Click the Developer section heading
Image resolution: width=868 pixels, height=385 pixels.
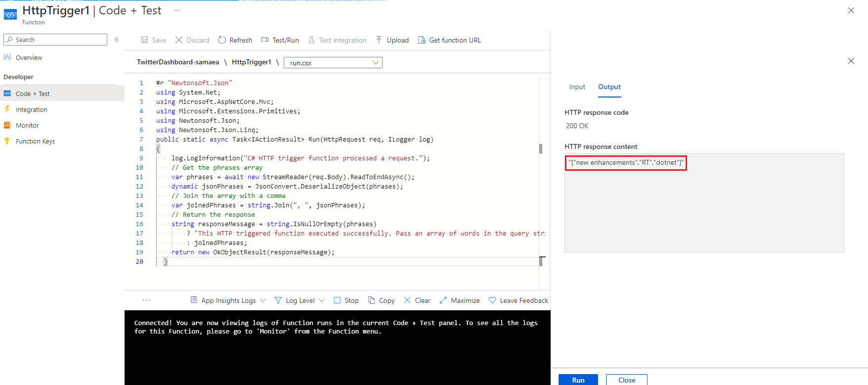click(18, 77)
